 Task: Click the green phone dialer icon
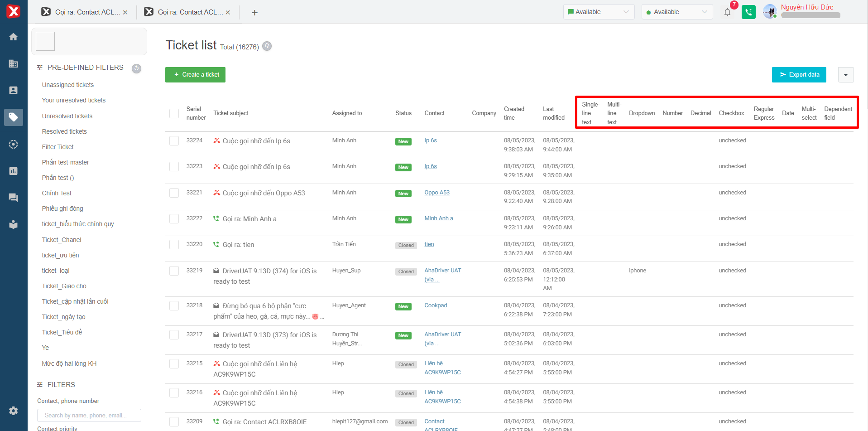tap(748, 12)
